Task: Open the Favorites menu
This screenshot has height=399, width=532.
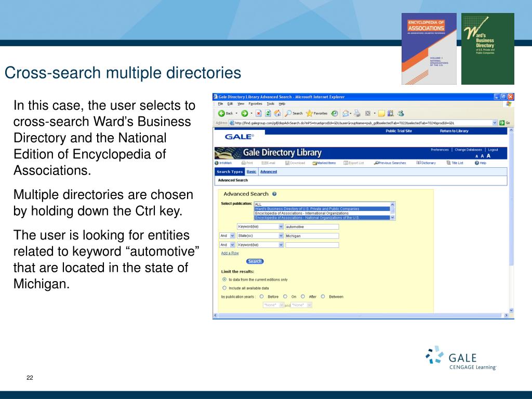Action: click(x=255, y=104)
